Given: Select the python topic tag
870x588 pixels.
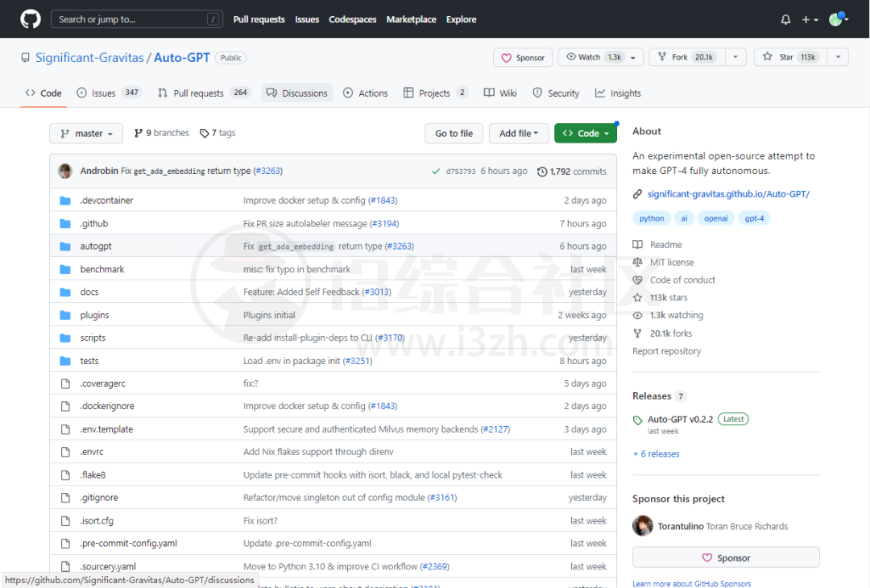Looking at the screenshot, I should point(652,218).
